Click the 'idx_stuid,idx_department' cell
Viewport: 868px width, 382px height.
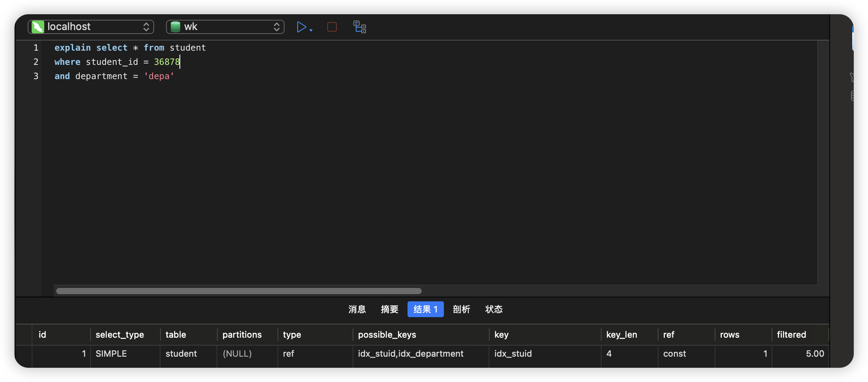tap(421, 354)
